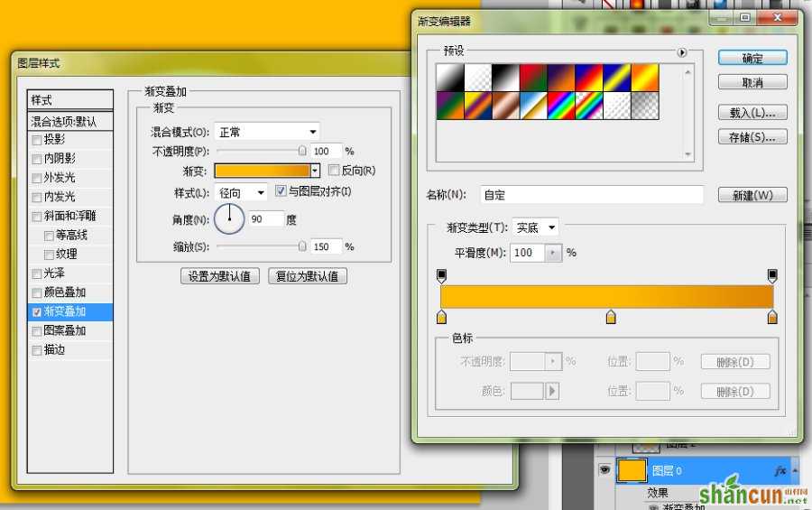Uncheck the 渐变叠加 checkbox
The width and height of the screenshot is (812, 510).
click(37, 312)
